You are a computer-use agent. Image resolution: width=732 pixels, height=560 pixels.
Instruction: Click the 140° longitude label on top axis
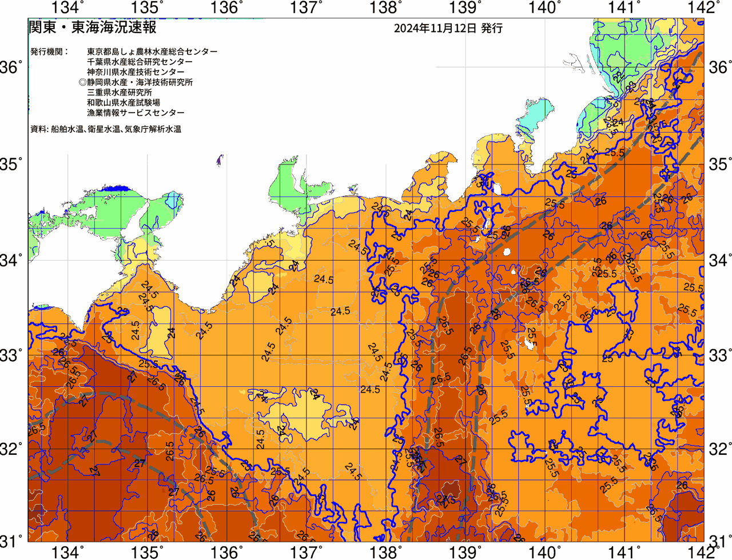(x=545, y=8)
